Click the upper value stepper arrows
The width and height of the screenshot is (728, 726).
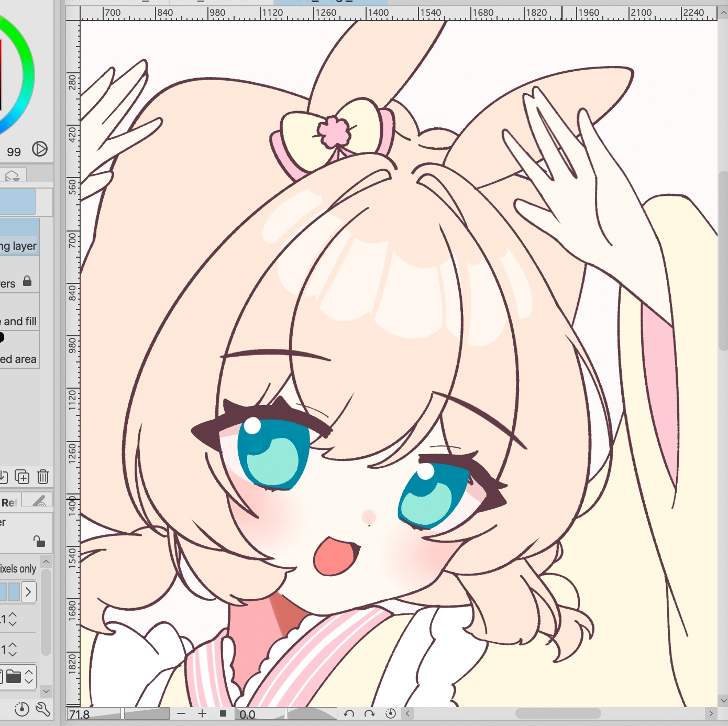[13, 619]
